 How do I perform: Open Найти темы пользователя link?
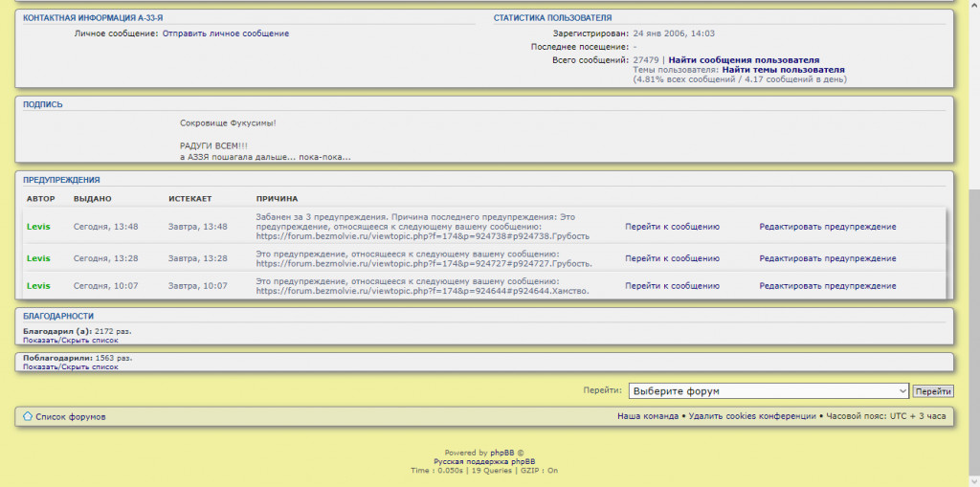pyautogui.click(x=783, y=70)
